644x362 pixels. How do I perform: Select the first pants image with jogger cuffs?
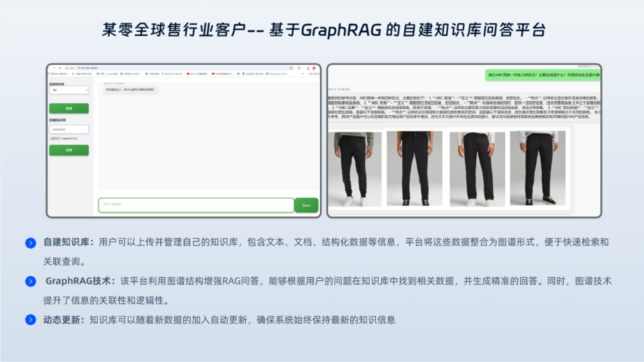point(355,169)
